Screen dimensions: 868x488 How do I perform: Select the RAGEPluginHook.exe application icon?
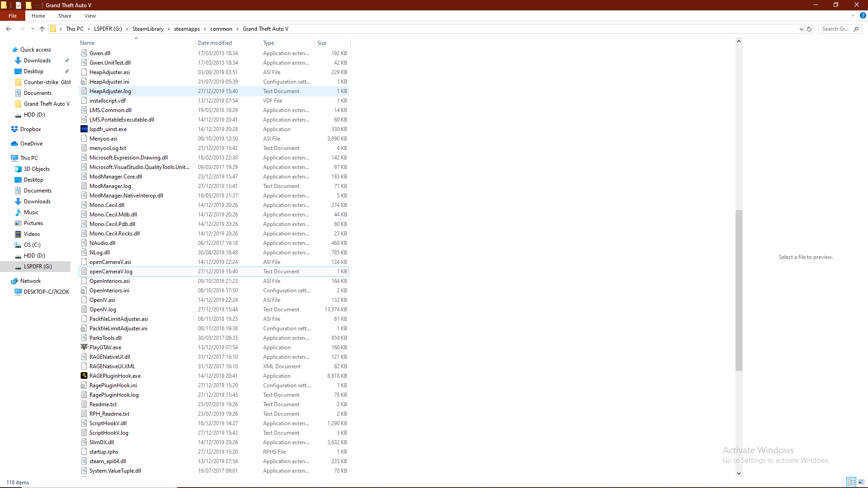(x=84, y=375)
